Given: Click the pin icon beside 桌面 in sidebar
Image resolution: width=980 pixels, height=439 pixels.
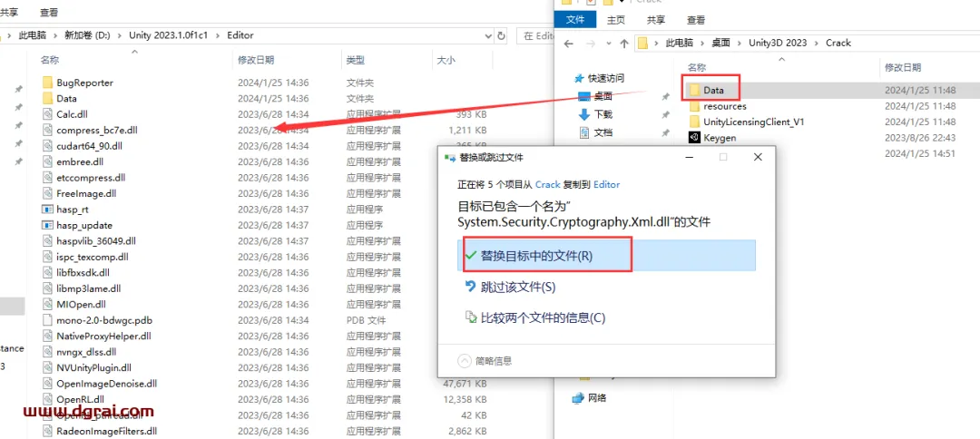Looking at the screenshot, I should pos(666,97).
